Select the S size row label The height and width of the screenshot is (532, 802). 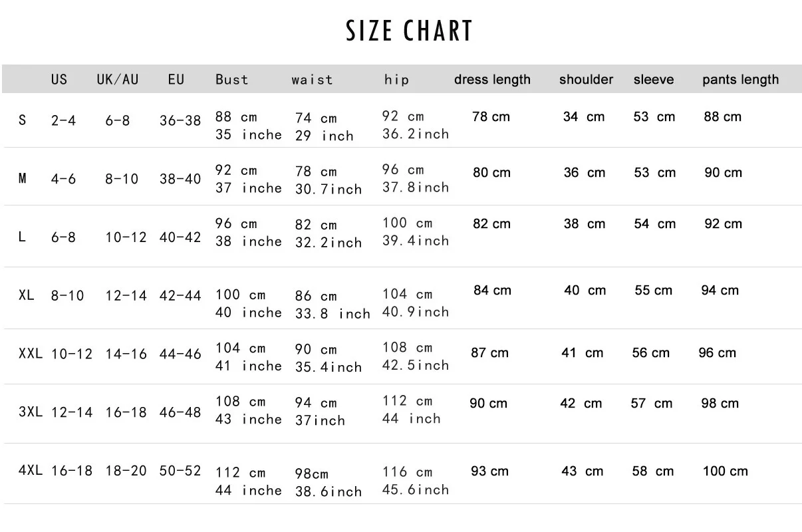(x=23, y=120)
